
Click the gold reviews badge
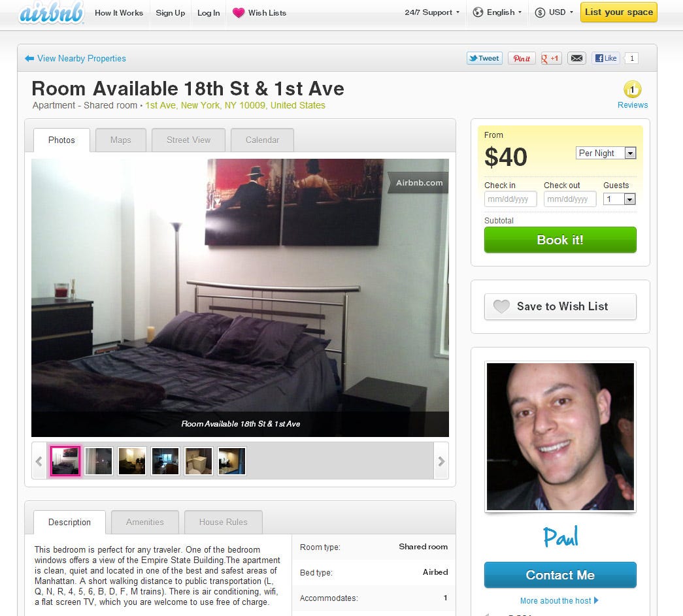(632, 89)
